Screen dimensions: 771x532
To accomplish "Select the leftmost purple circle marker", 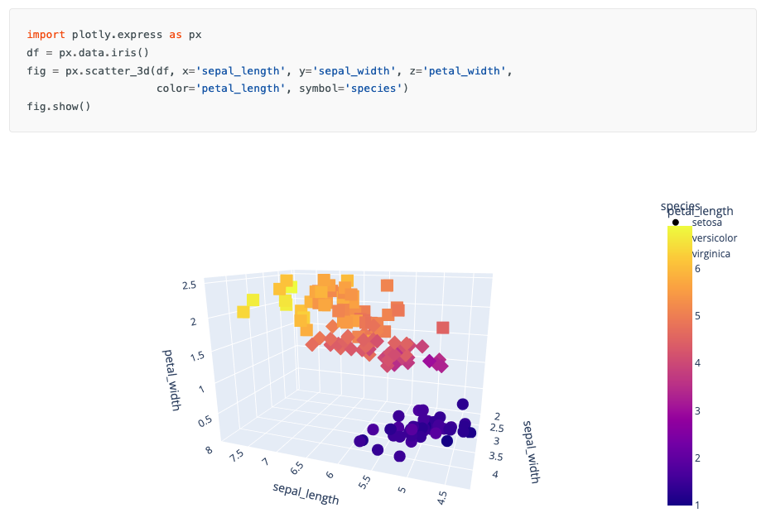I will 361,441.
